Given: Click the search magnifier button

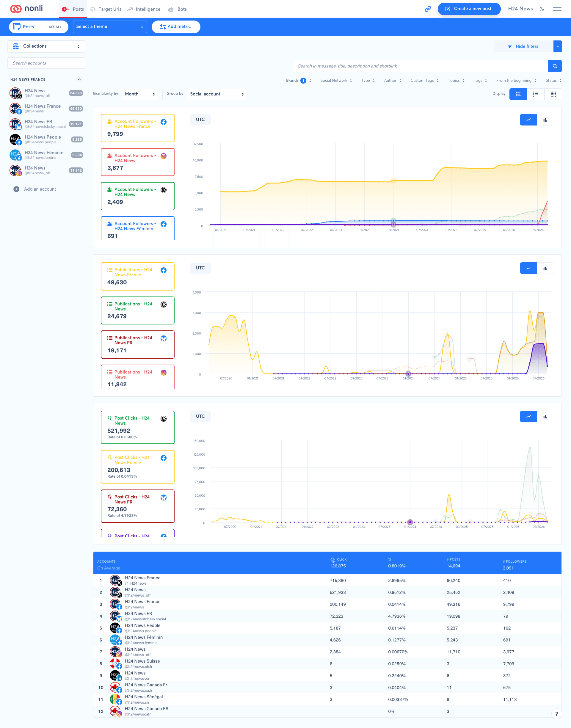Looking at the screenshot, I should point(555,66).
